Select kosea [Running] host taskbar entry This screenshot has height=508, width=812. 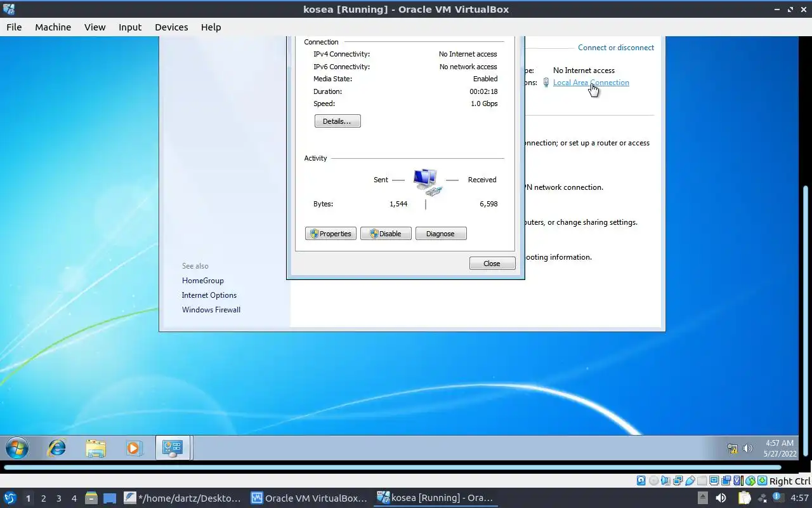pos(436,498)
